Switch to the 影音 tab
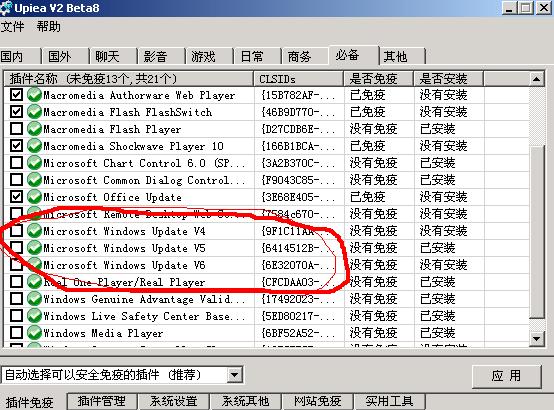The image size is (554, 410). 155,56
